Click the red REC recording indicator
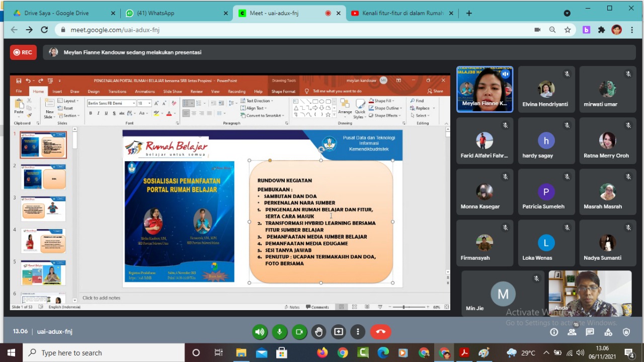Screen dimensions: 644x362 click(23, 52)
